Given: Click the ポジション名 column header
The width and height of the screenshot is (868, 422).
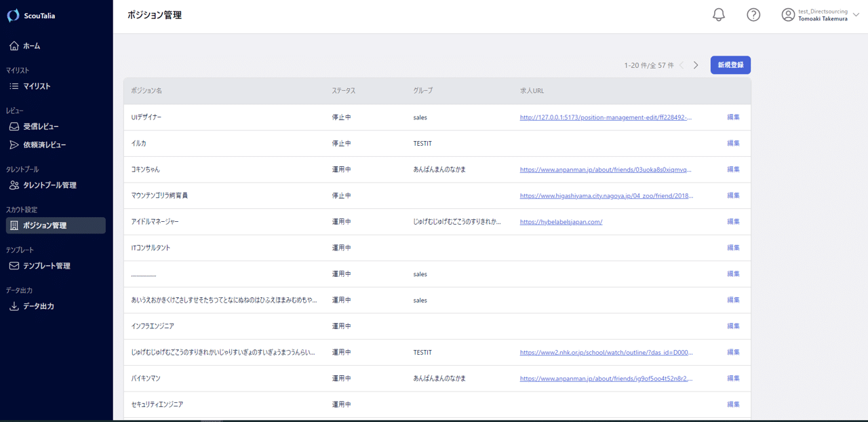Looking at the screenshot, I should coord(146,91).
